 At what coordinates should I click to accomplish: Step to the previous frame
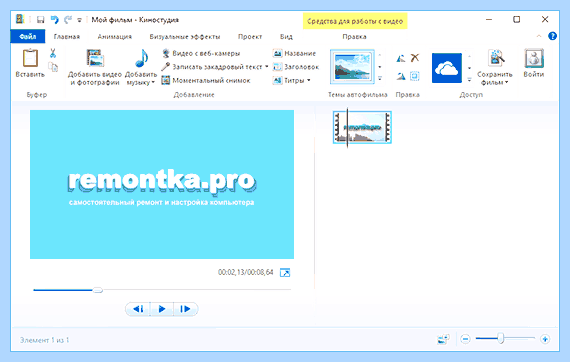138,309
